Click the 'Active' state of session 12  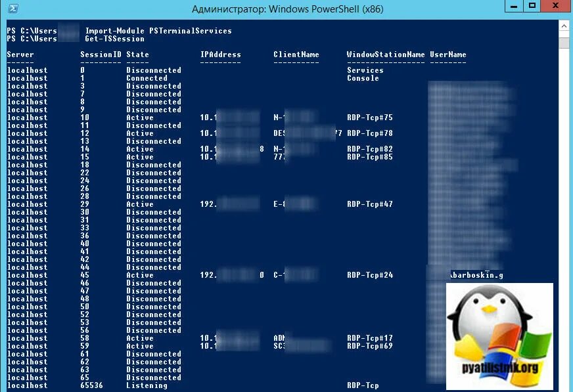coord(139,133)
